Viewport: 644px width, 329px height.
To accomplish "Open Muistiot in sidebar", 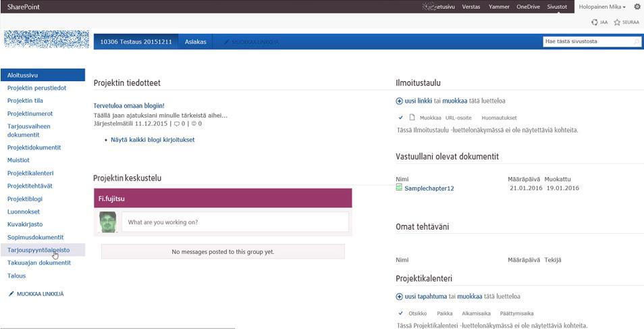I will tap(18, 160).
